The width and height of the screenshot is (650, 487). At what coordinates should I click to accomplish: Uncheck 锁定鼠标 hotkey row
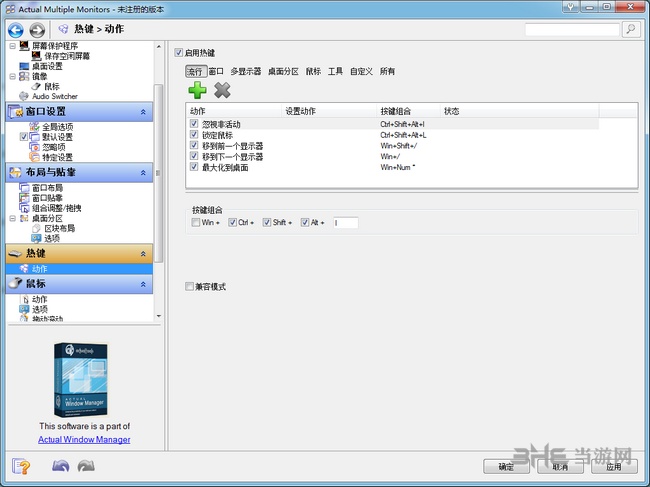point(194,135)
